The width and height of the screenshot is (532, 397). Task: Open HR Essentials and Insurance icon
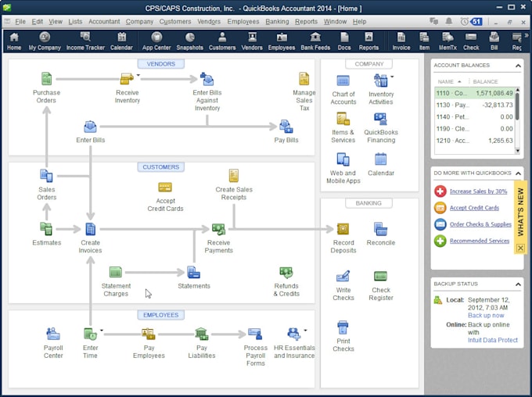294,334
